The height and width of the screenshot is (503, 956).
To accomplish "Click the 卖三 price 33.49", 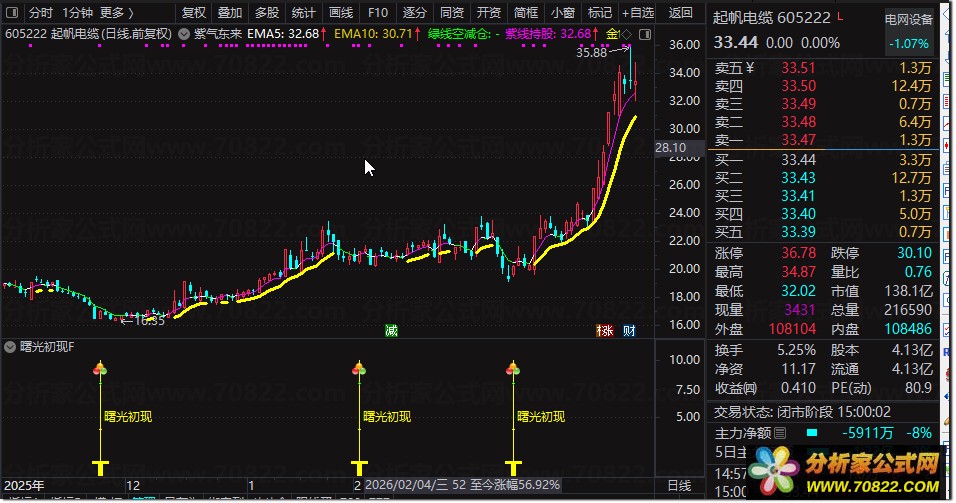I will click(x=798, y=104).
